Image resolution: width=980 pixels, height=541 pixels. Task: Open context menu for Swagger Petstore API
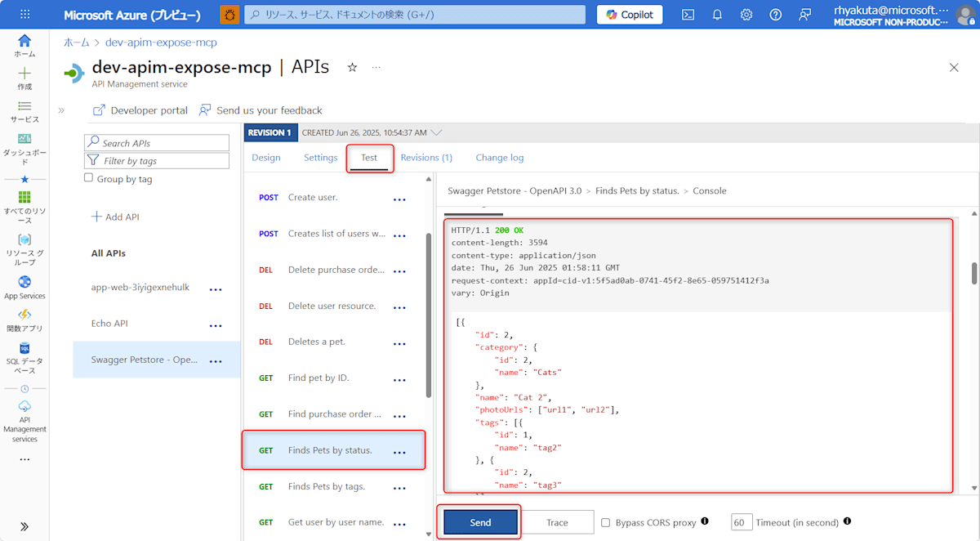[x=216, y=361]
